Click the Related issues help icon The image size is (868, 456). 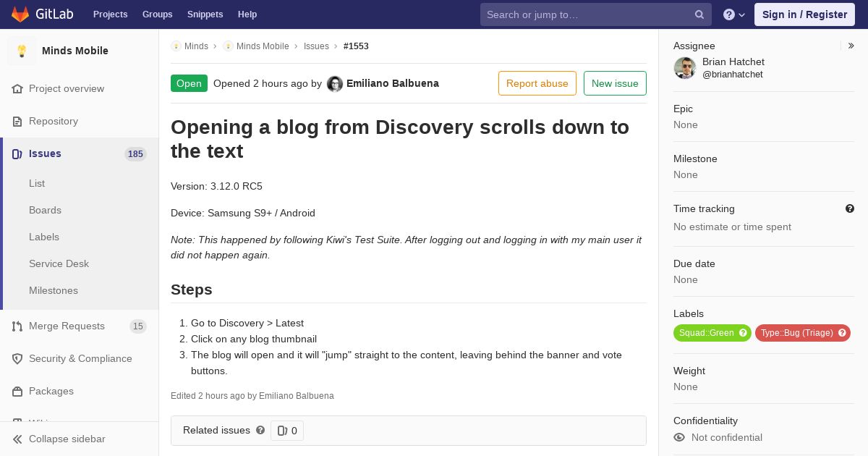(260, 430)
